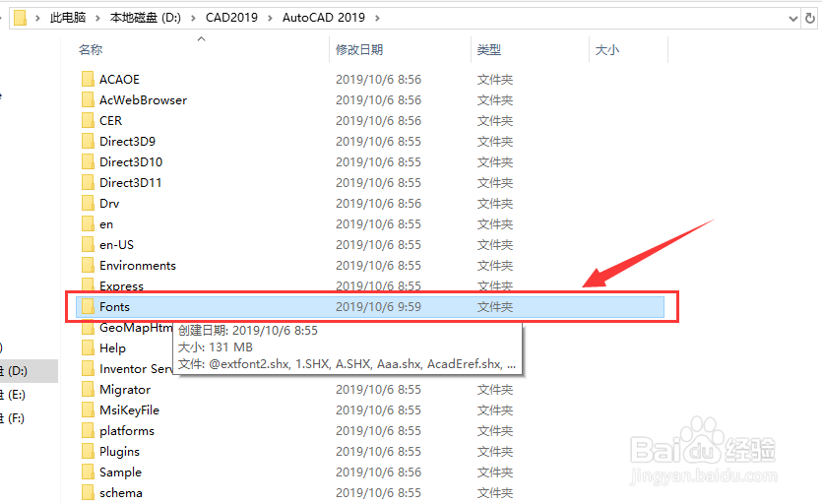Screen dimensions: 822x504
Task: Click the Environments folder icon
Action: pyautogui.click(x=88, y=266)
